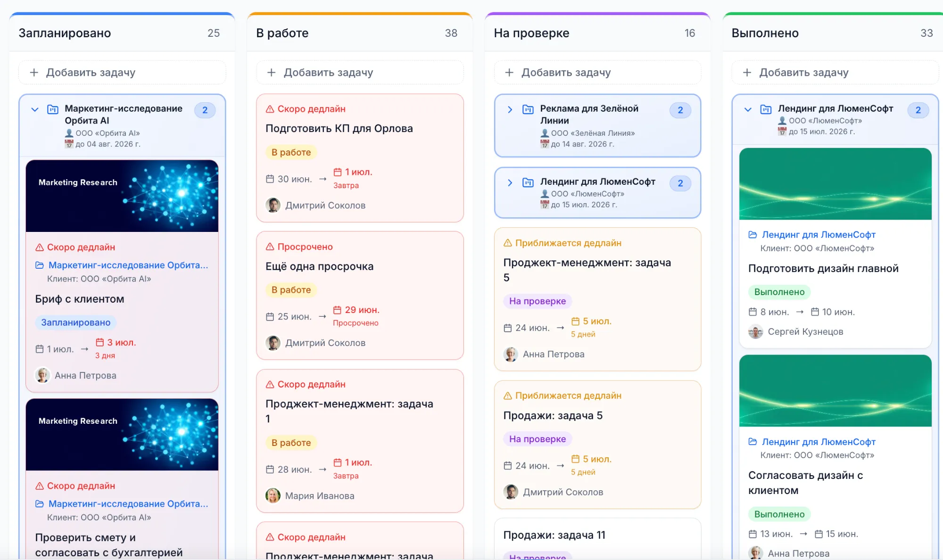This screenshot has width=943, height=560.
Task: Click warning icon on Проджект-менеджмент: задача 5 card
Action: [508, 243]
